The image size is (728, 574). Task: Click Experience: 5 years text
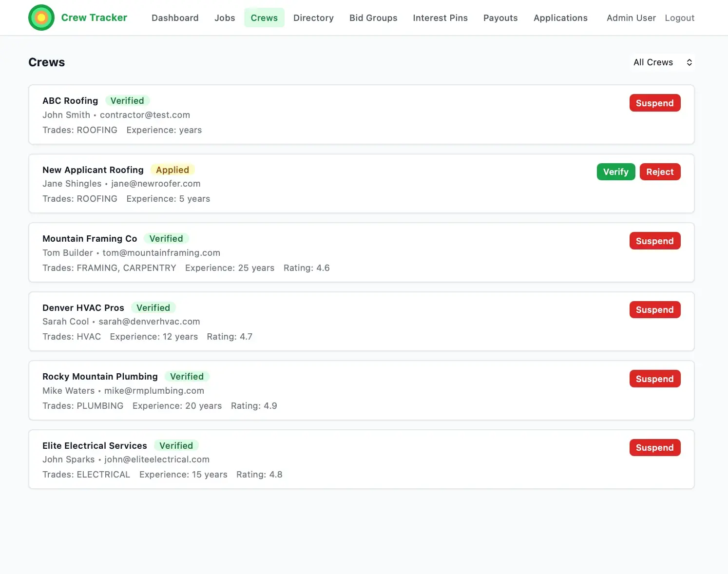pos(168,199)
